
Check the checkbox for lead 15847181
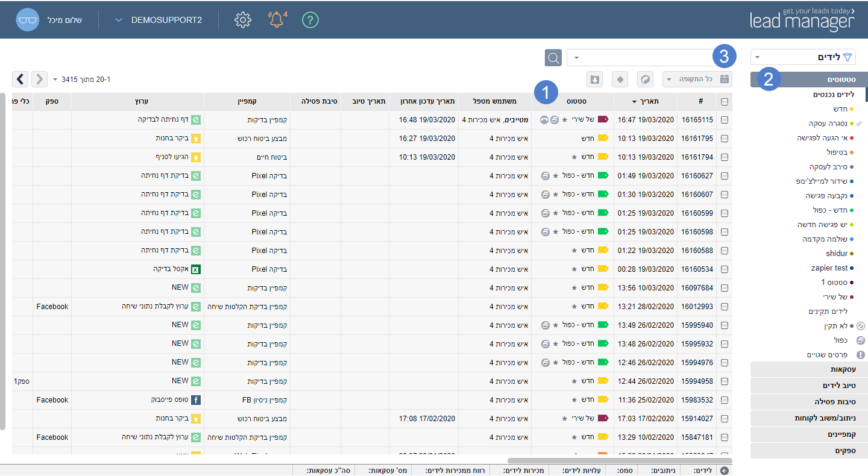tap(725, 437)
